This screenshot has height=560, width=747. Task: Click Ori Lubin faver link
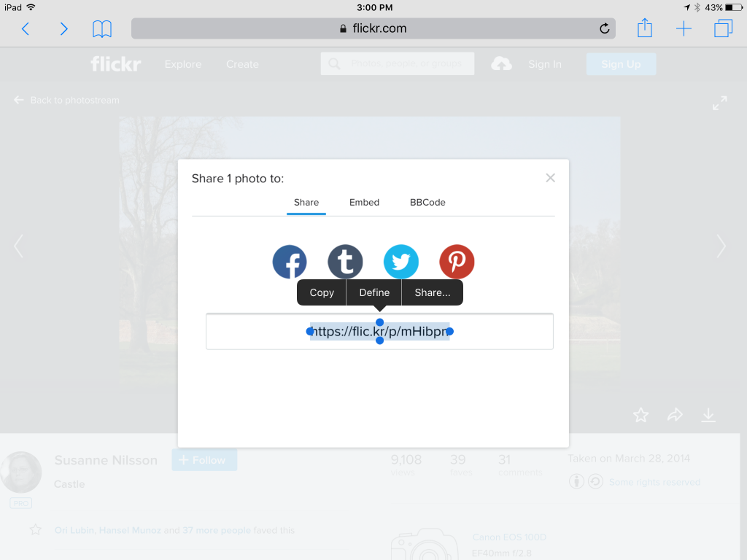coord(74,530)
